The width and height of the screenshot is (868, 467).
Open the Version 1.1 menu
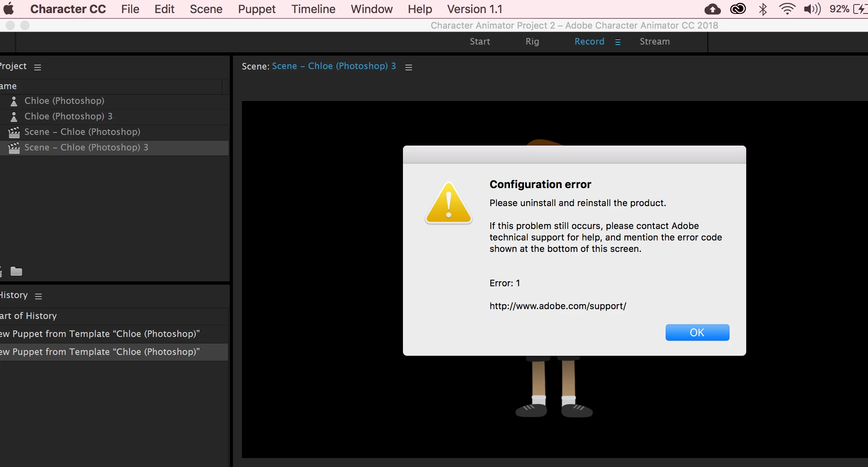click(474, 9)
